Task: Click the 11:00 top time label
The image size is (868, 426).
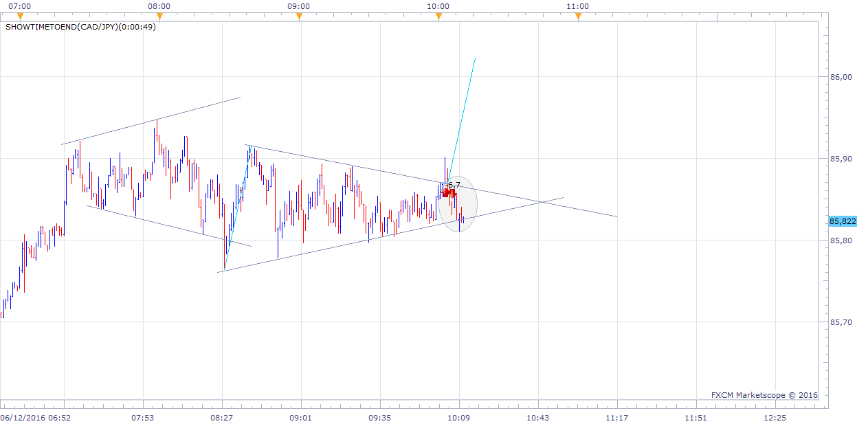Action: (x=578, y=6)
